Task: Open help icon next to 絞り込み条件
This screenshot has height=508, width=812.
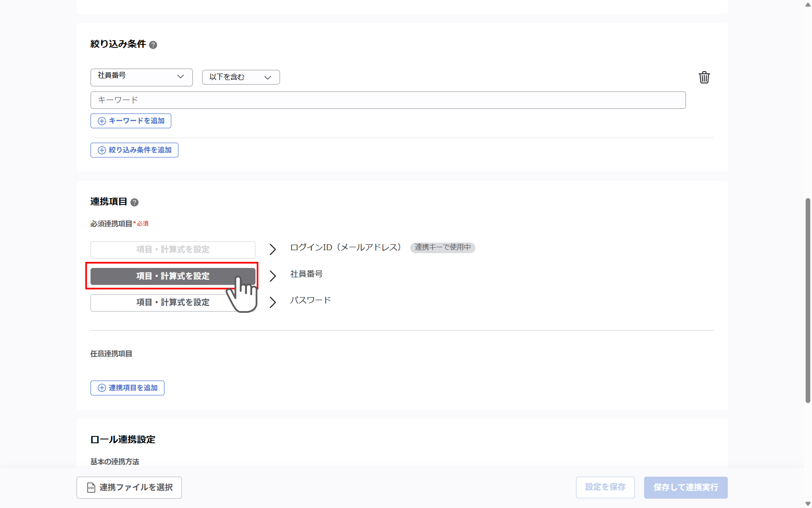Action: coord(153,45)
